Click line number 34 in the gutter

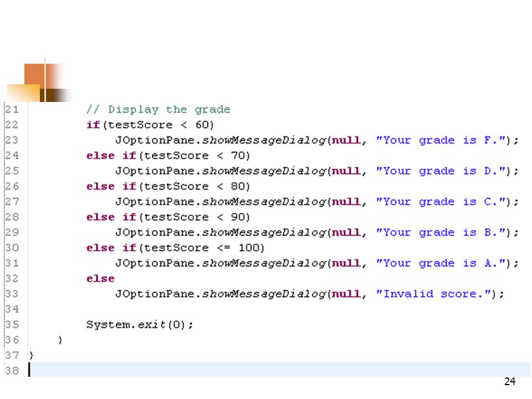pos(12,309)
